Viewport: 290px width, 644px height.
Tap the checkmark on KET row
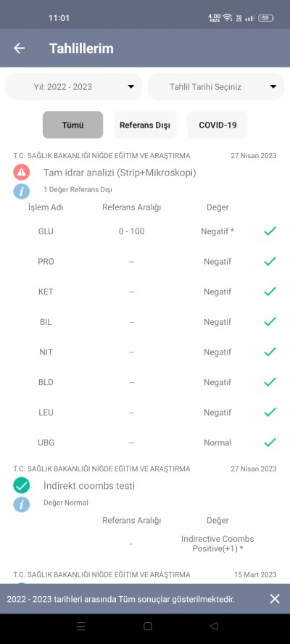point(270,292)
